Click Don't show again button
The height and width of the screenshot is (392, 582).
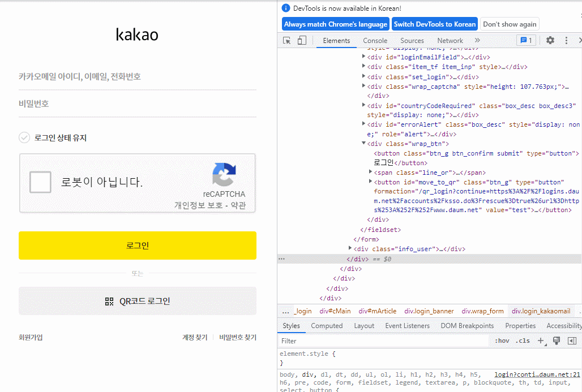(x=510, y=24)
